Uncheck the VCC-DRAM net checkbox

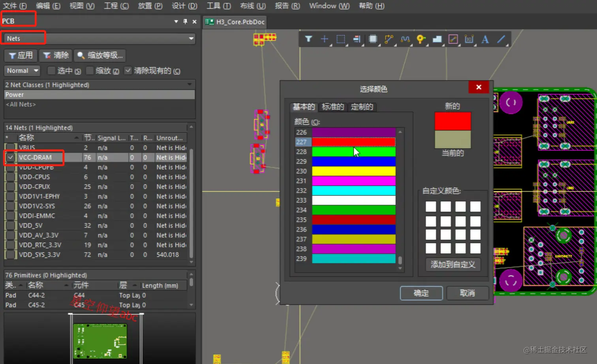tap(11, 157)
